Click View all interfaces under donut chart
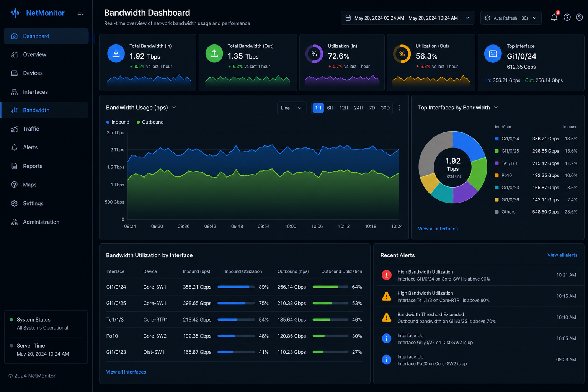Image resolution: width=588 pixels, height=392 pixels. 438,229
